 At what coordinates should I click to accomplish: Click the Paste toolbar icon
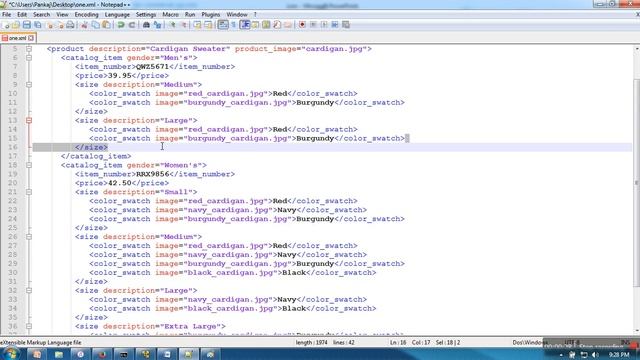tap(106, 25)
